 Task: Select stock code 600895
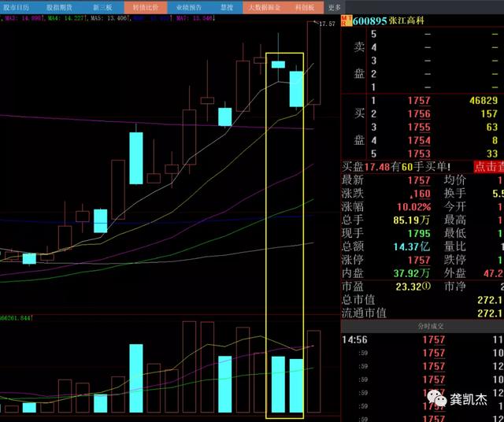tap(369, 21)
